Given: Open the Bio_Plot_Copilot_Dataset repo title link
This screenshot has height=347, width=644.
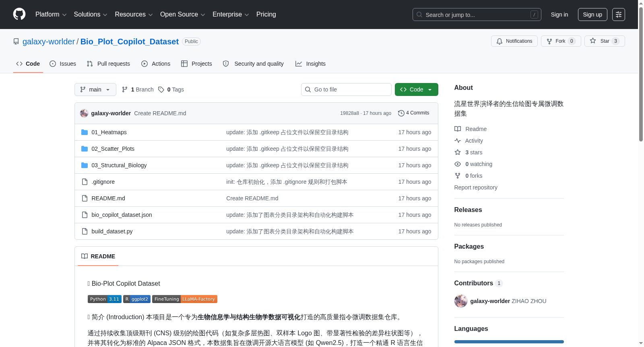Looking at the screenshot, I should [130, 42].
